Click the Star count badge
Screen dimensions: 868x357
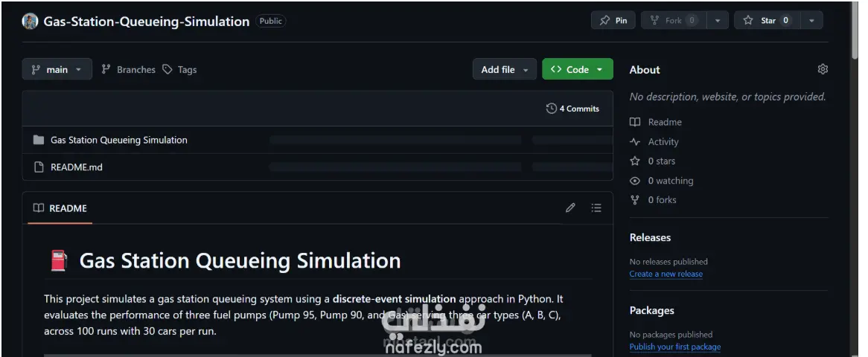pos(785,21)
